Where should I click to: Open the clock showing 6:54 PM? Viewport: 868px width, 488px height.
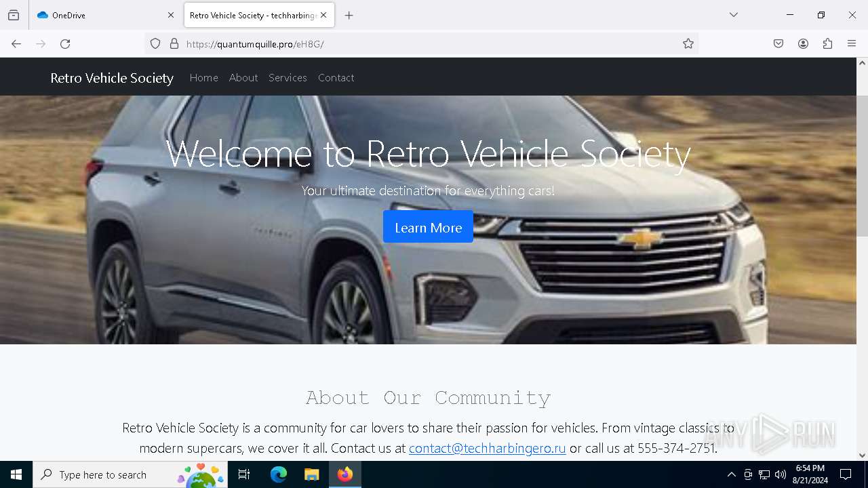(x=810, y=474)
